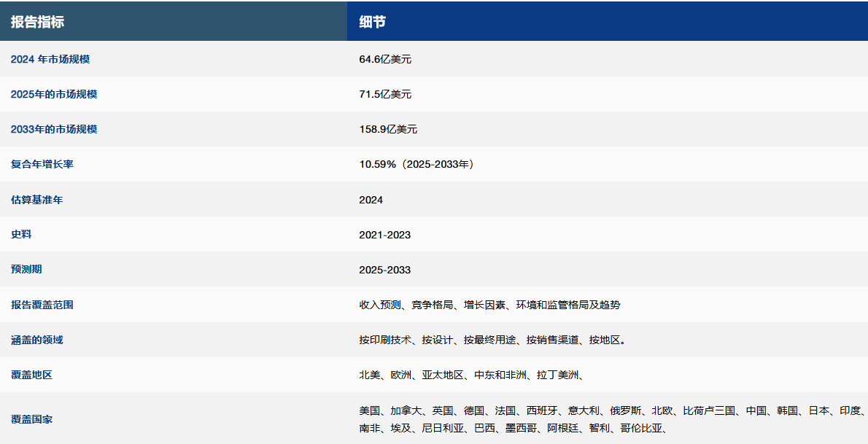Click the 64.6亿美元 value cell

(385, 59)
